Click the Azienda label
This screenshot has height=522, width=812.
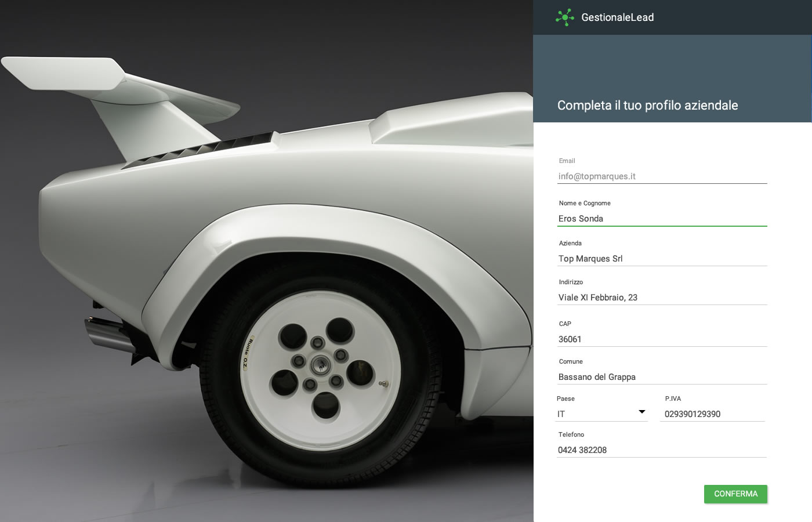point(570,243)
